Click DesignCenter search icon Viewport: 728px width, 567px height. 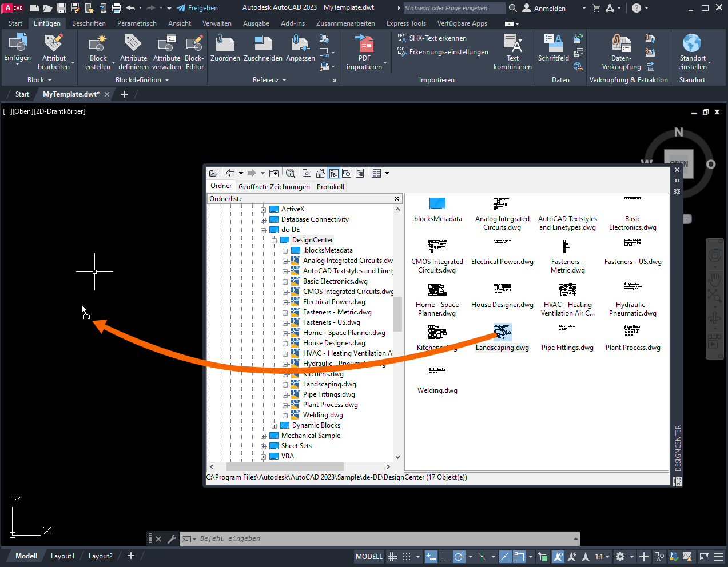pyautogui.click(x=291, y=173)
